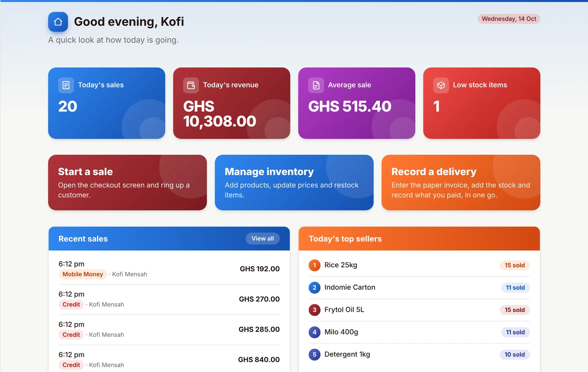
Task: Click Frytol Oil 5L in top sellers
Action: tap(344, 310)
